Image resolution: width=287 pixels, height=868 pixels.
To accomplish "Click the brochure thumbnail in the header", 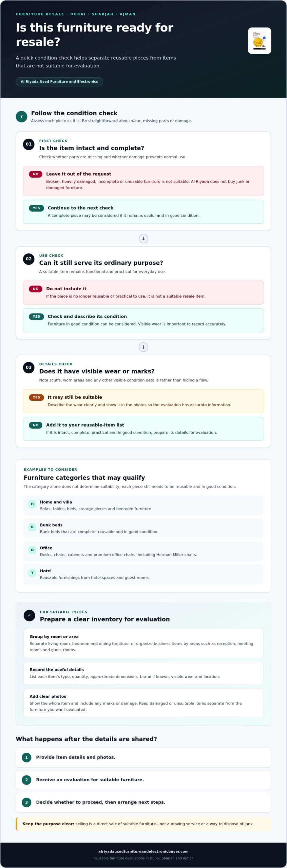I will (259, 41).
